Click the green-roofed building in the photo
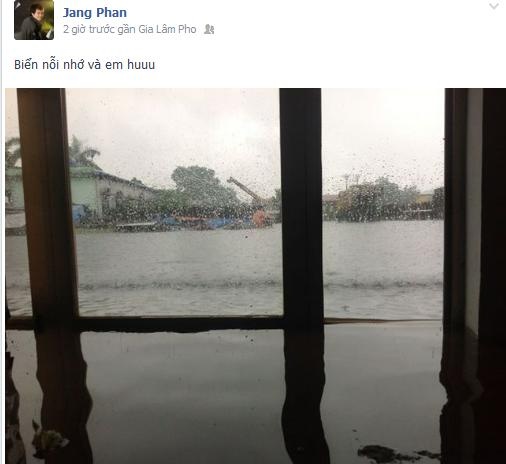Viewport: 506px width, 464px height. (x=110, y=192)
